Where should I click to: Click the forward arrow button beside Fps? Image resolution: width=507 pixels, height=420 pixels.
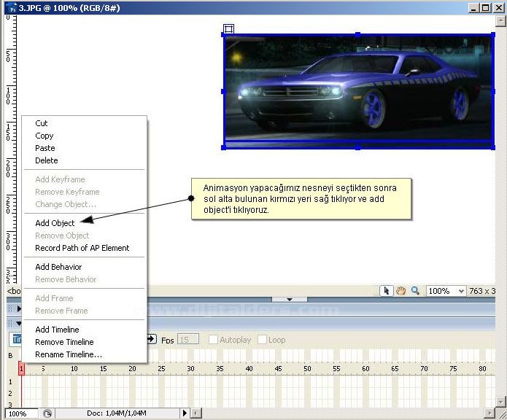click(x=151, y=339)
